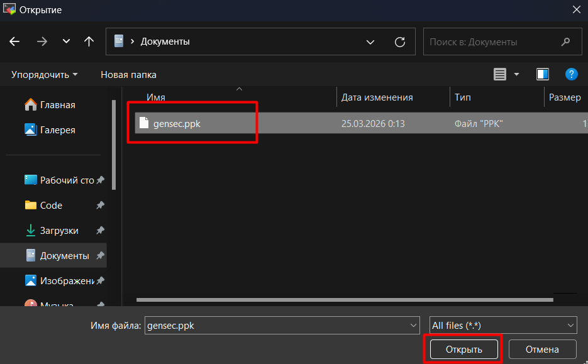This screenshot has height=364, width=588.
Task: Click the sidebar vertical scrollbar
Action: pos(114,145)
